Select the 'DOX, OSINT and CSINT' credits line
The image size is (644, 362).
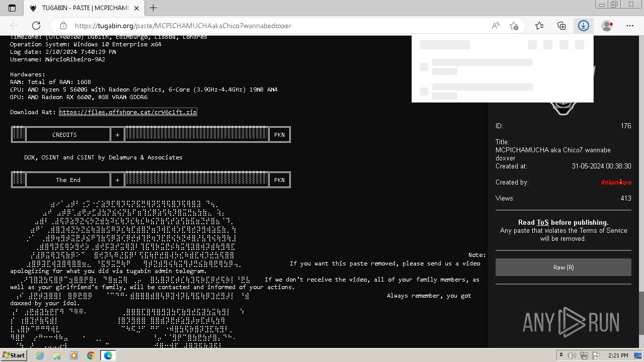tap(103, 157)
